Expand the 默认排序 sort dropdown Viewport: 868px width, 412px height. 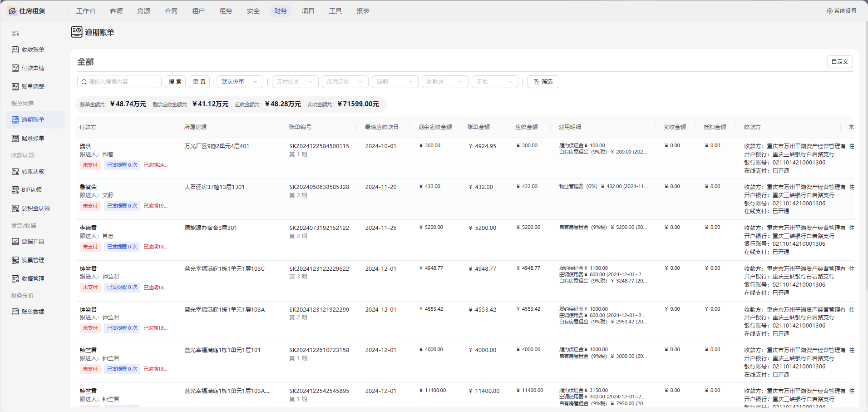pos(240,82)
